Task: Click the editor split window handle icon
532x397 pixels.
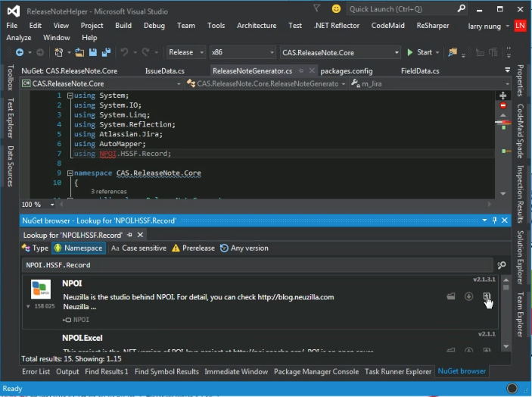Action: (502, 95)
